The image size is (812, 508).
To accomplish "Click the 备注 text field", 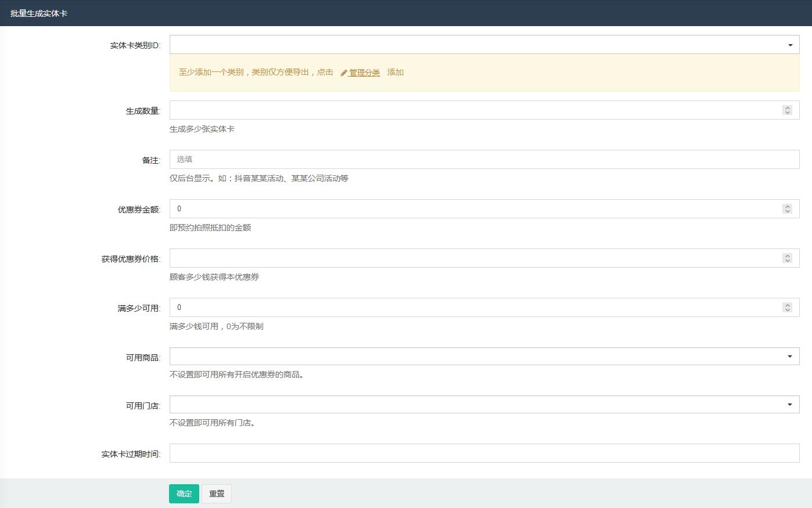I will coord(484,160).
